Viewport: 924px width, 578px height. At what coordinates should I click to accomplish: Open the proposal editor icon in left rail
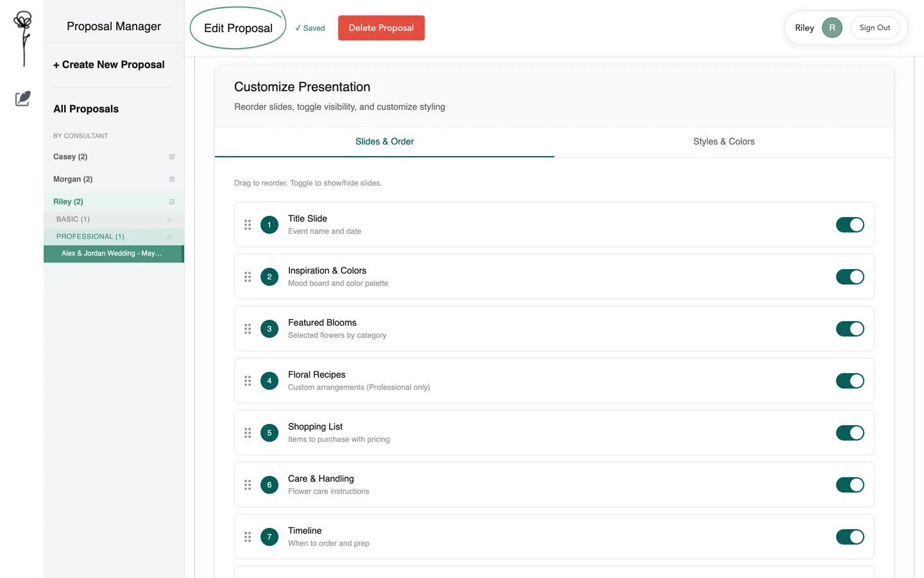click(x=22, y=98)
